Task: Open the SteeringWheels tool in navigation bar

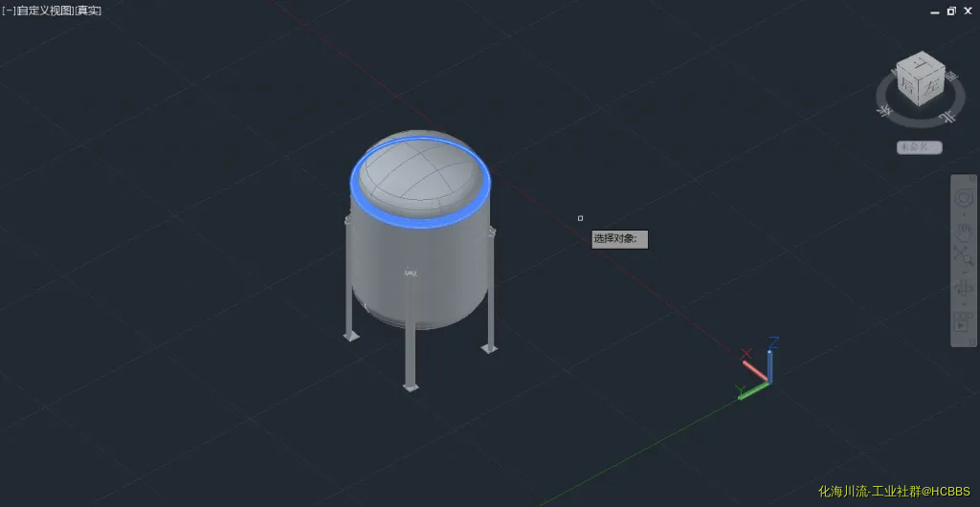Action: tap(963, 199)
